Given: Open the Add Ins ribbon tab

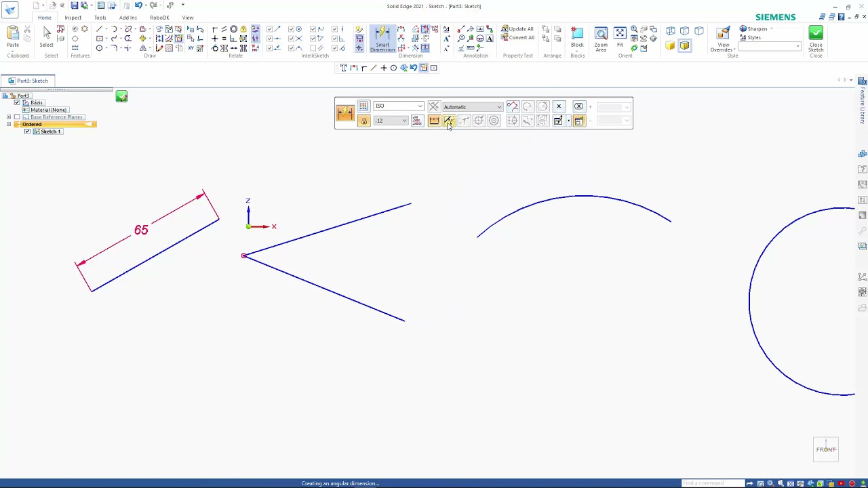Looking at the screenshot, I should click(x=128, y=18).
